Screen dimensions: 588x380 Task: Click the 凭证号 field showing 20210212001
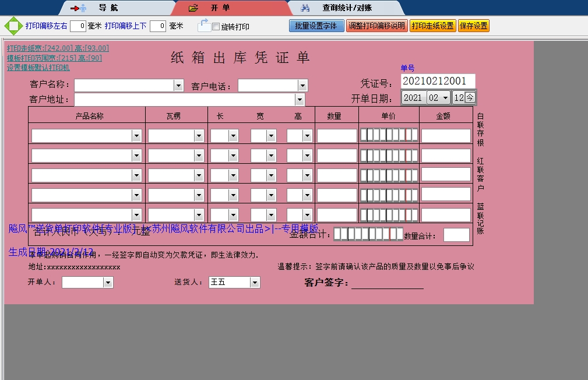pyautogui.click(x=438, y=81)
